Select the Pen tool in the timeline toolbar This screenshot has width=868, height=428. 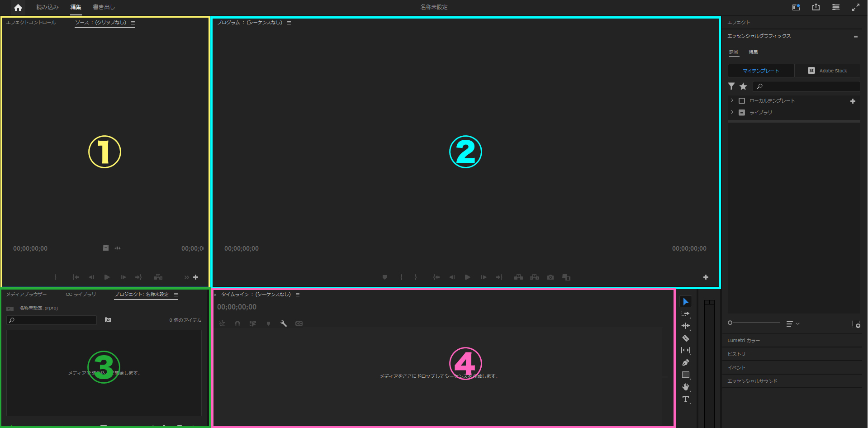(x=686, y=362)
